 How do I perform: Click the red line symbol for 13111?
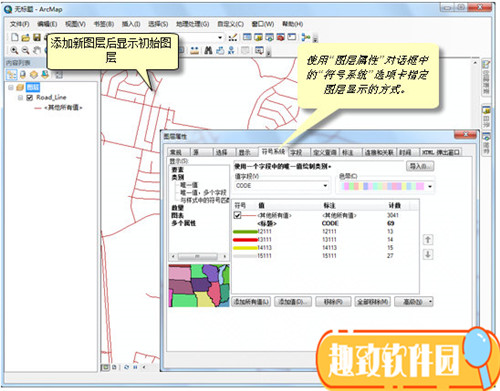tap(245, 240)
